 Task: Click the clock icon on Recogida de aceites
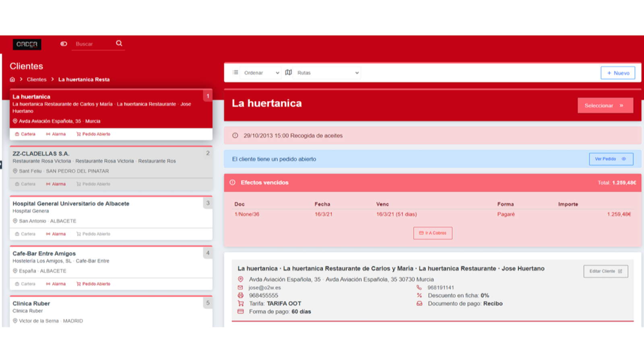click(235, 136)
